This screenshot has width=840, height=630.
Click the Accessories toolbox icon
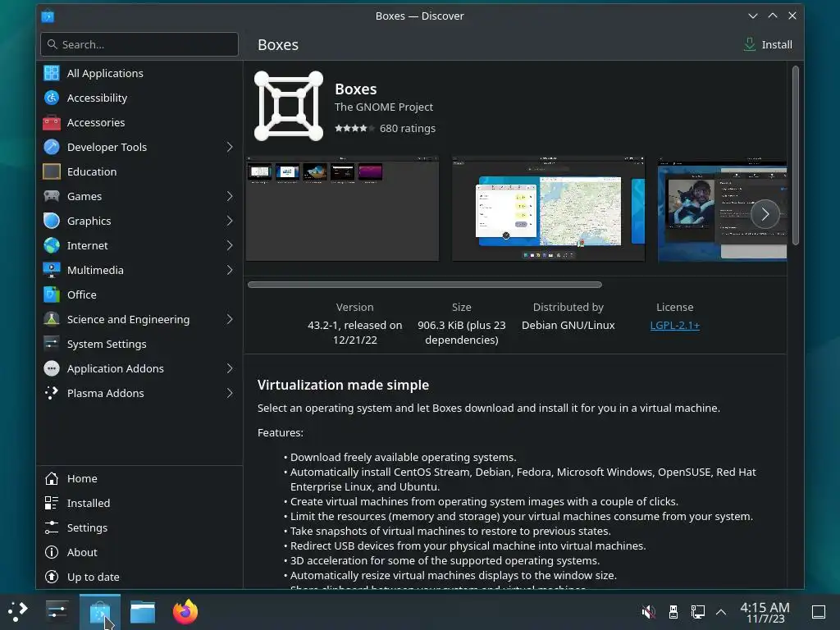point(52,122)
